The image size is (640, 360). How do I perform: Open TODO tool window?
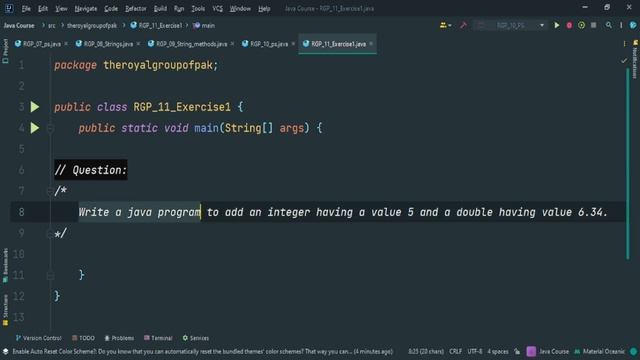(83, 338)
